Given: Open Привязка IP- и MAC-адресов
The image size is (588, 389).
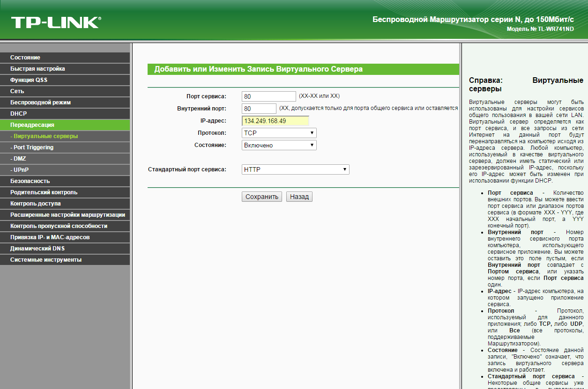Looking at the screenshot, I should pos(65,237).
